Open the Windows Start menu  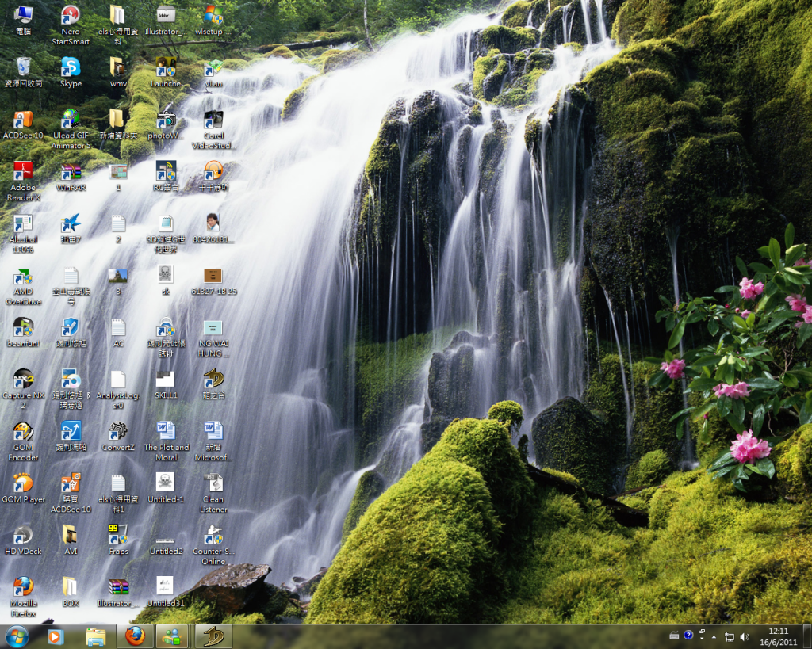click(x=17, y=636)
